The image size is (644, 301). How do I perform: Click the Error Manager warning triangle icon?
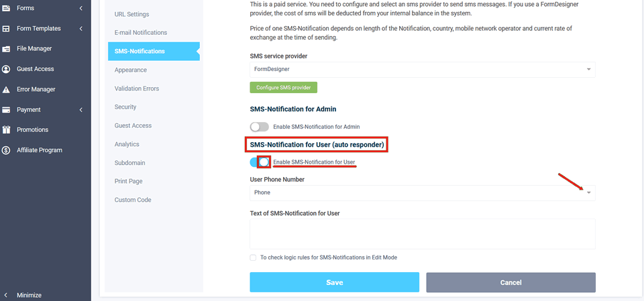[x=6, y=89]
